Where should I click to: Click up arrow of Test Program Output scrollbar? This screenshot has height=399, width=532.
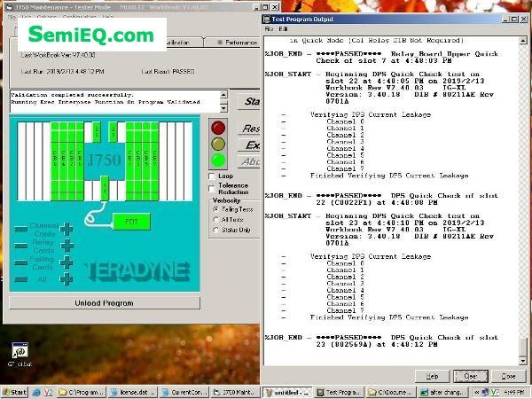click(523, 41)
